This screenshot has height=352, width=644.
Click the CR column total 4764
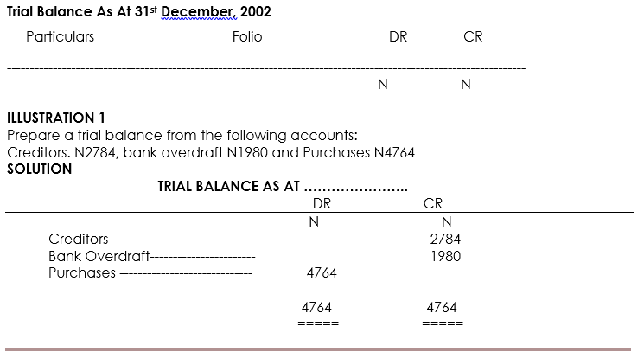coord(442,307)
